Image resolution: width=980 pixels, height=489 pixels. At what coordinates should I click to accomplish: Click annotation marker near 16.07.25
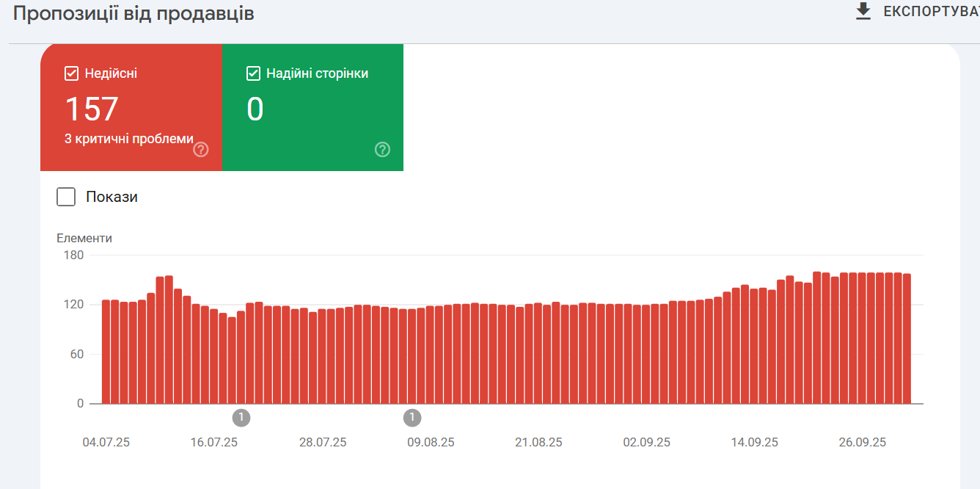241,419
